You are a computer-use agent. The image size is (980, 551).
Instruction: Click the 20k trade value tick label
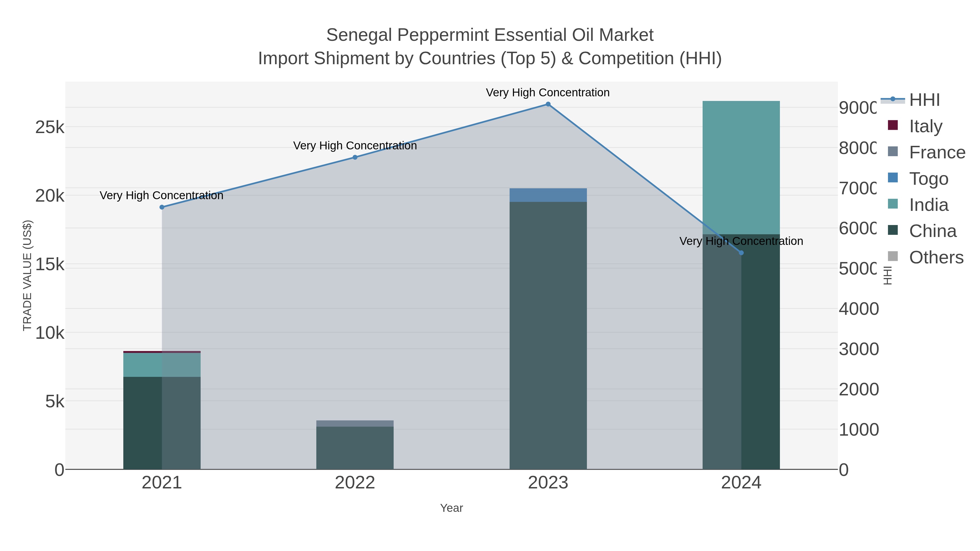(50, 196)
